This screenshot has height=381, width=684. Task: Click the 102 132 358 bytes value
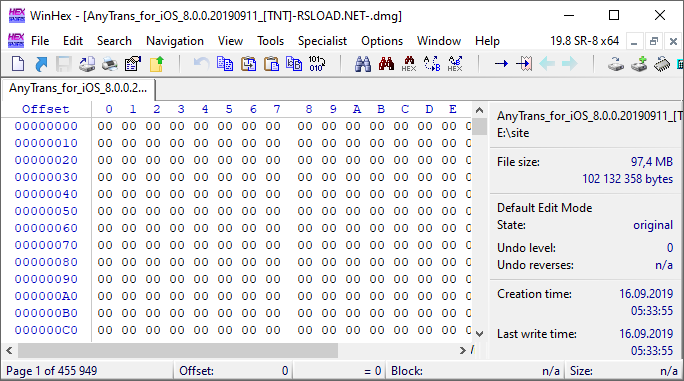628,179
